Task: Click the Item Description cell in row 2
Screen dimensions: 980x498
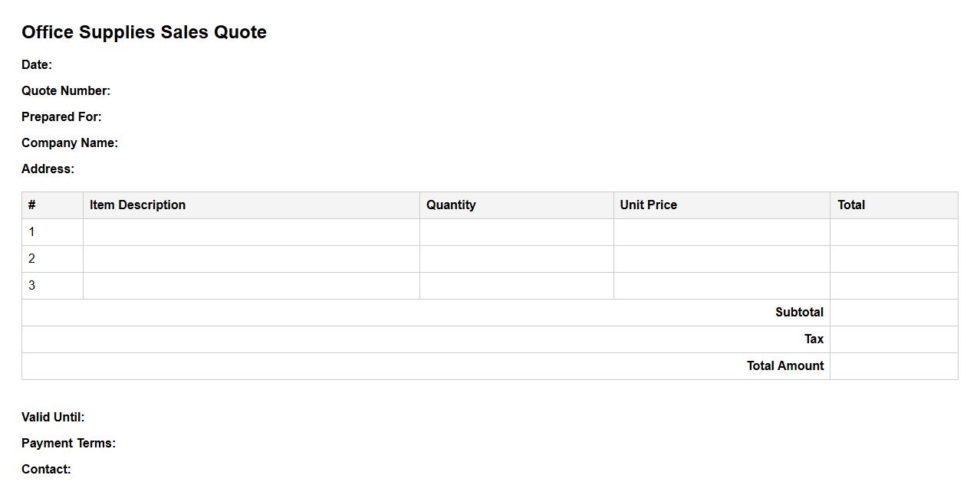Action: [251, 259]
